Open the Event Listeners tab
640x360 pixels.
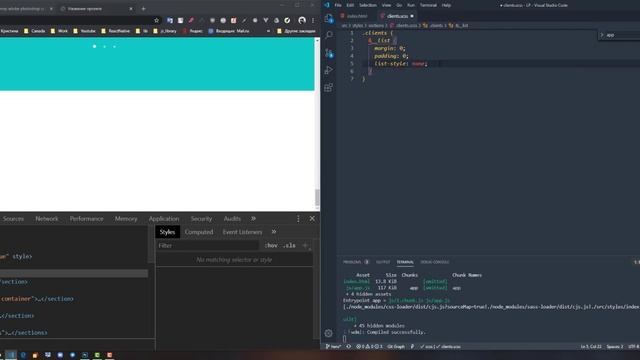[242, 232]
